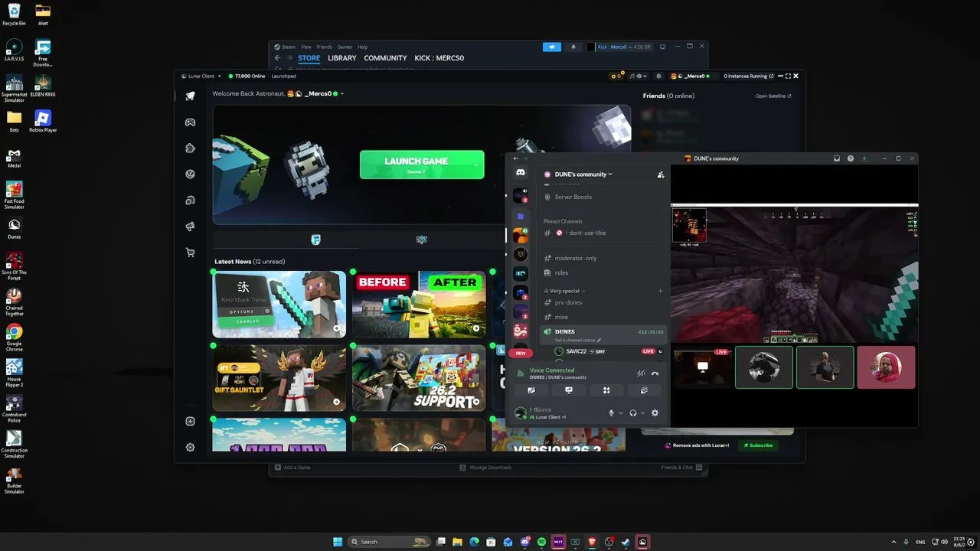Open Discord microphone input options arrow
Image resolution: width=980 pixels, height=551 pixels.
pyautogui.click(x=620, y=413)
